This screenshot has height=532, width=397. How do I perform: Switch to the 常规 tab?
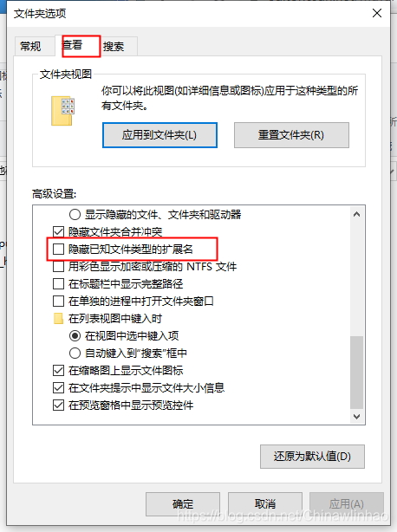(x=30, y=46)
